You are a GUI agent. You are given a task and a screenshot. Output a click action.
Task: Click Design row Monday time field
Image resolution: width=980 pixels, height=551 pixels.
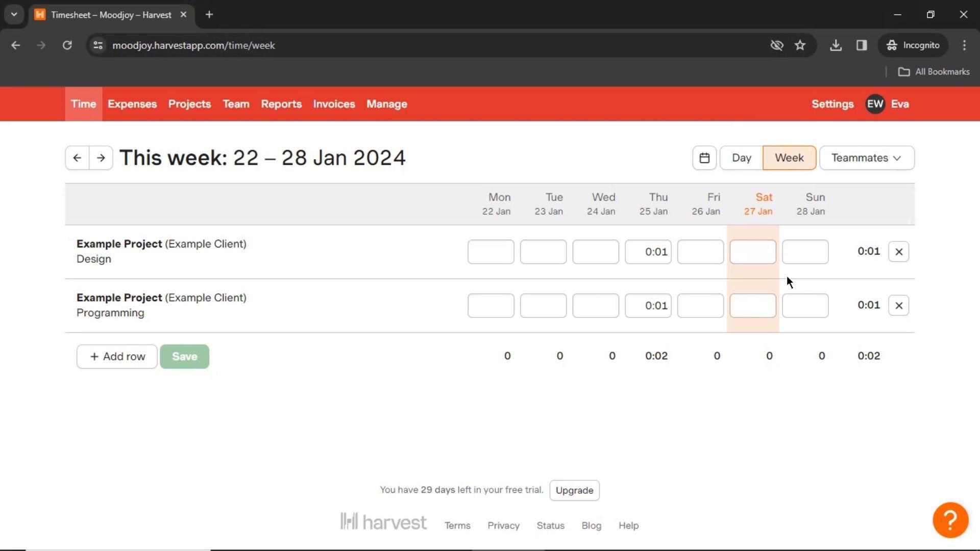point(491,252)
